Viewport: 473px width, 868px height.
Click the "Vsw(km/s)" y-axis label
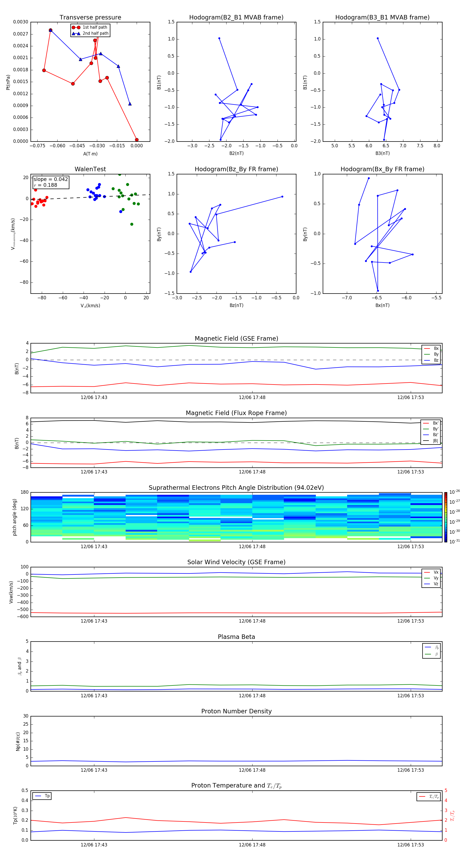coord(11,592)
